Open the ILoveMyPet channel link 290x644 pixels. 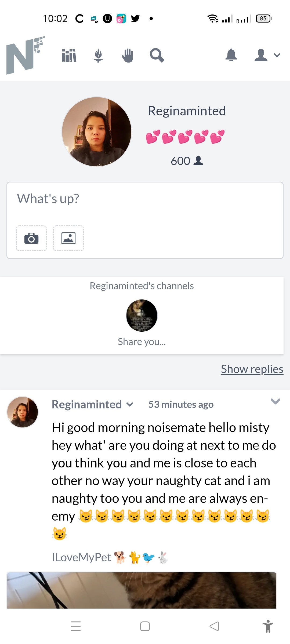coord(110,557)
